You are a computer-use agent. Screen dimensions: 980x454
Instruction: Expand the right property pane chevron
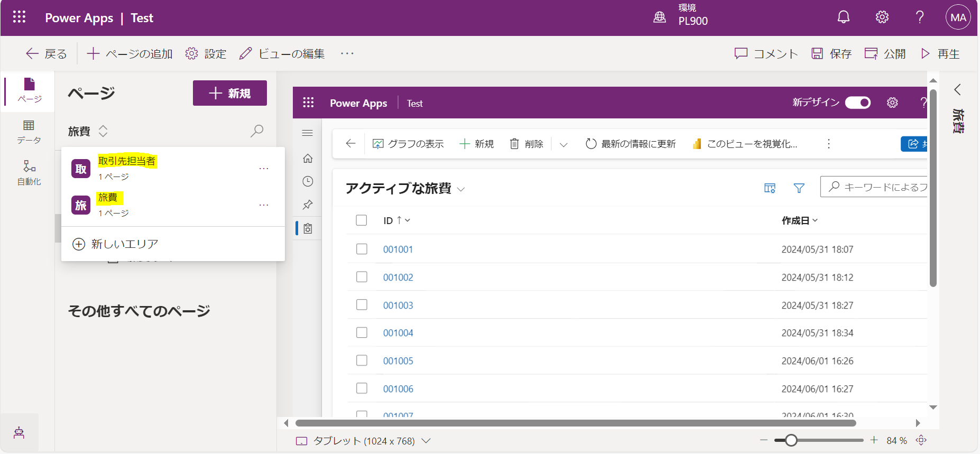point(957,89)
